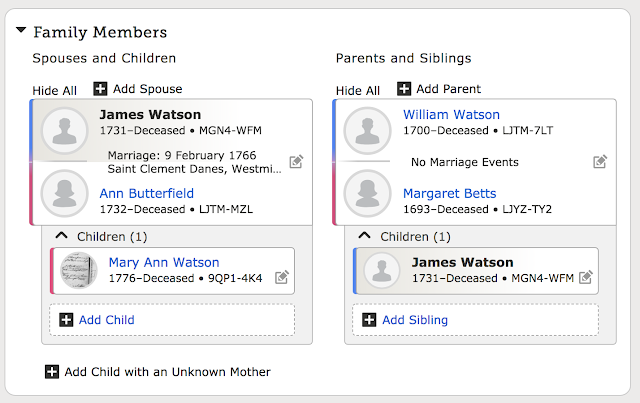
Task: Click plus icon for Add Child
Action: pos(67,320)
